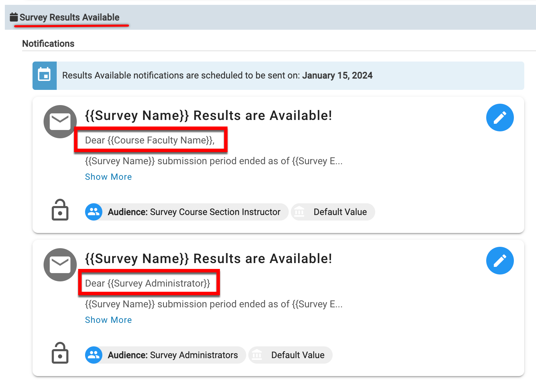Edit the Survey Administrator results notification
This screenshot has height=392, width=536.
point(500,261)
